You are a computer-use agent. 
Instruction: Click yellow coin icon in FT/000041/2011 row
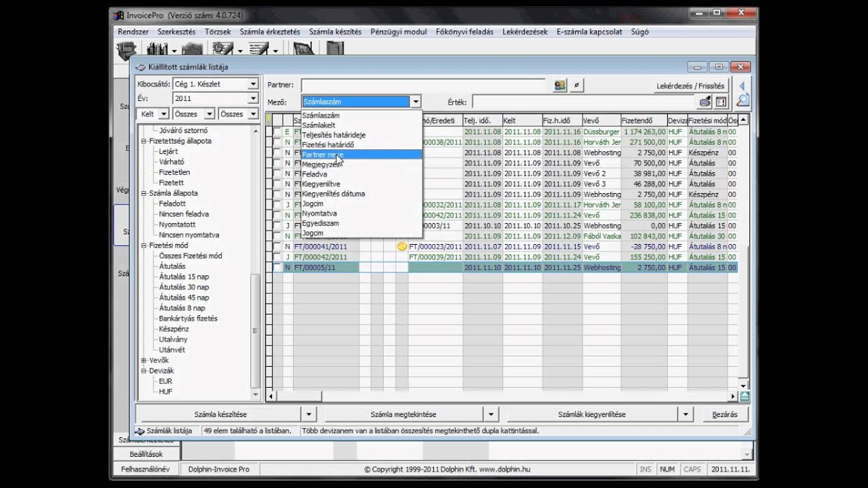[x=401, y=247]
